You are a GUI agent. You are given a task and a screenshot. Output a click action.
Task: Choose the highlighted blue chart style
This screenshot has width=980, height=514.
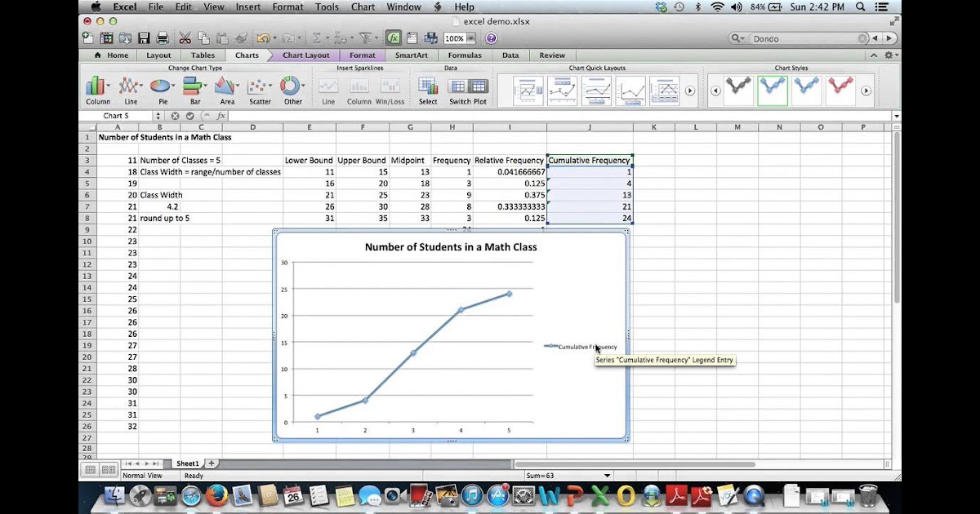(x=773, y=91)
